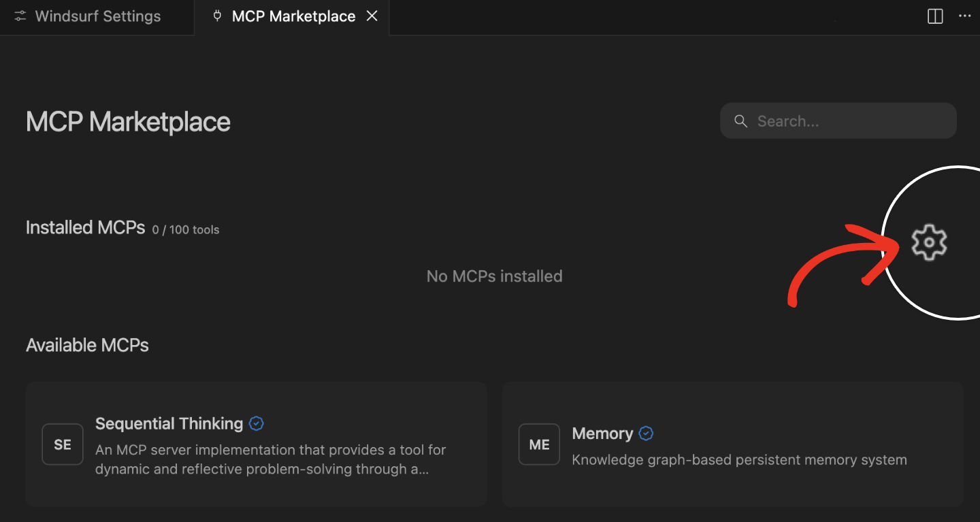
Task: Click the truncated Sequential Thinking description text
Action: coord(271,459)
